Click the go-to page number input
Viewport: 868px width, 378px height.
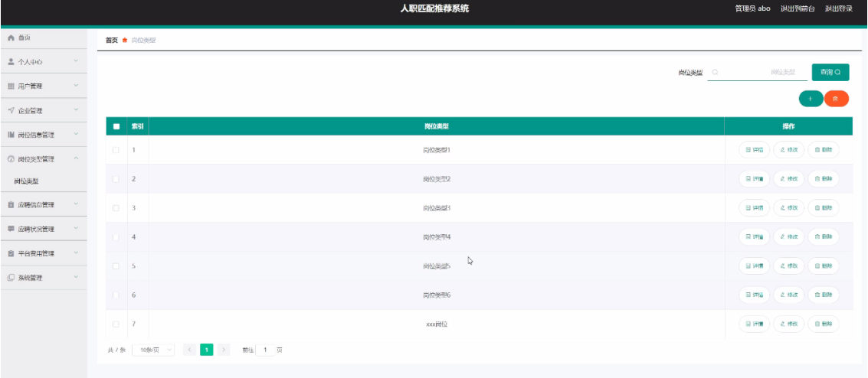tap(265, 350)
